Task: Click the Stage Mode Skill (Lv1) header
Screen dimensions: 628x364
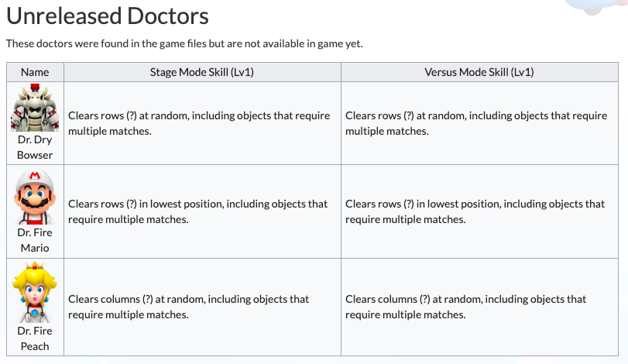Action: pos(202,72)
